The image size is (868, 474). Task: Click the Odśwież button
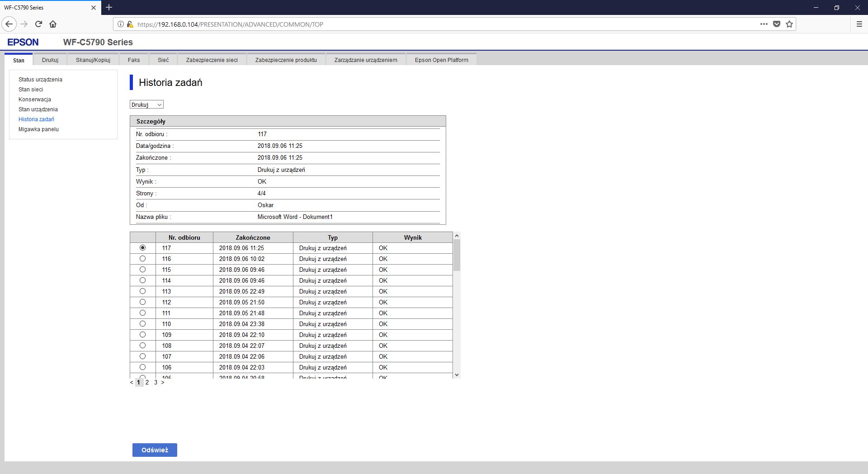click(155, 450)
